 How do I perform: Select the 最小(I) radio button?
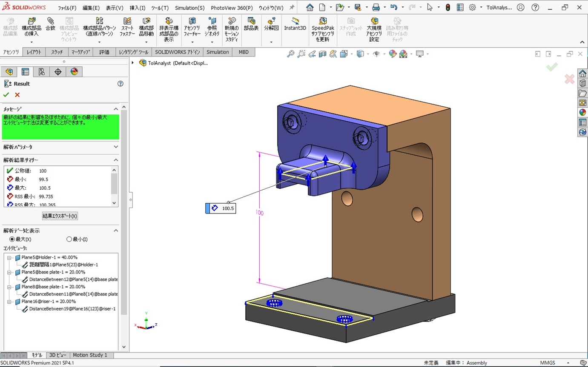(69, 239)
